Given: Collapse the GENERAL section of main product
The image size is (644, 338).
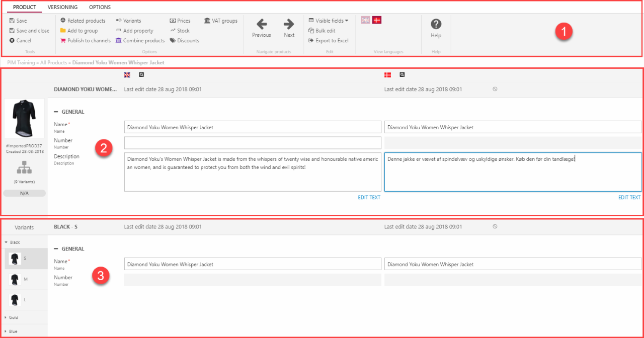Looking at the screenshot, I should [x=56, y=112].
